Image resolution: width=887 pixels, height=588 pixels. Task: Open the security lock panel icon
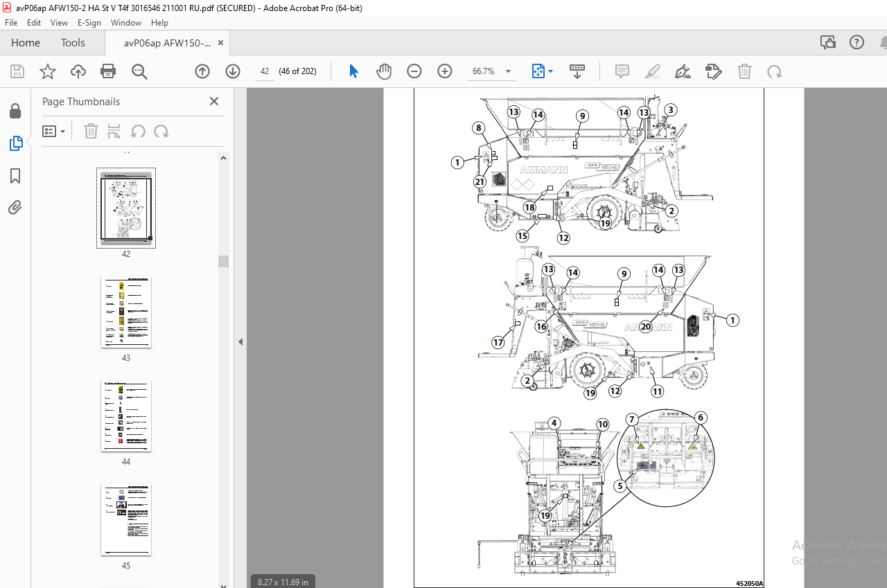point(15,111)
